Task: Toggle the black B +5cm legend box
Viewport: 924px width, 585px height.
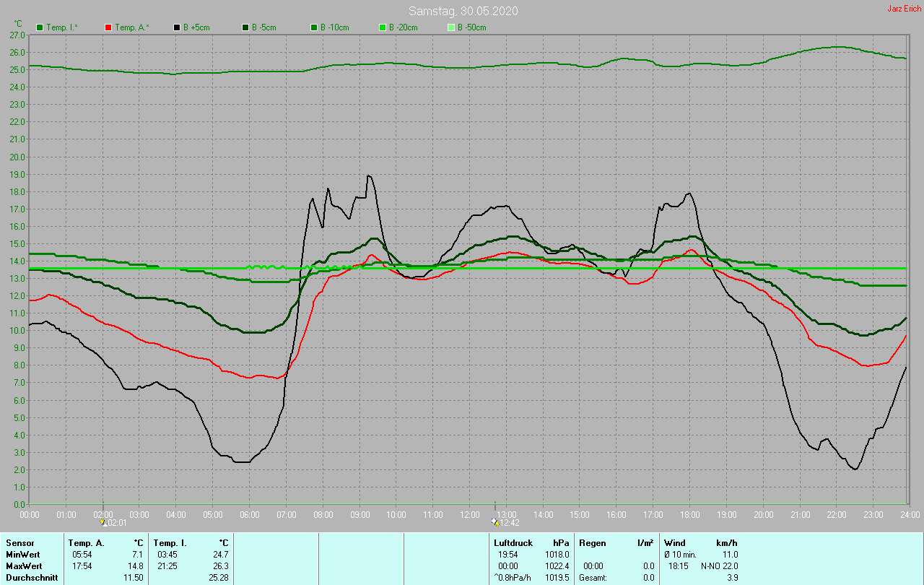Action: pos(177,27)
